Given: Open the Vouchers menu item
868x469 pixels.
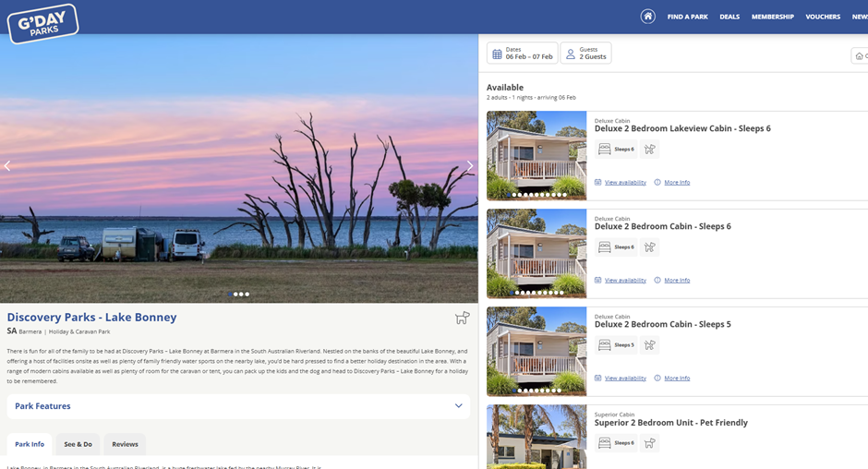Looking at the screenshot, I should [823, 17].
